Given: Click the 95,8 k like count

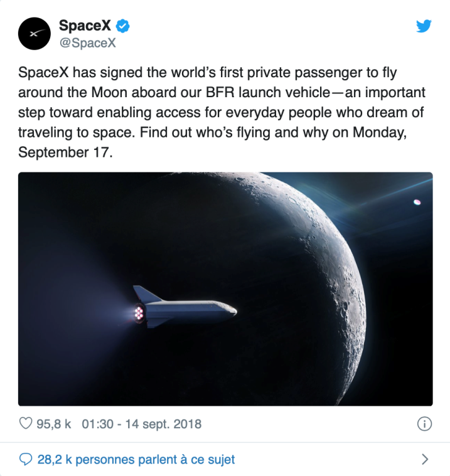Looking at the screenshot, I should (54, 424).
